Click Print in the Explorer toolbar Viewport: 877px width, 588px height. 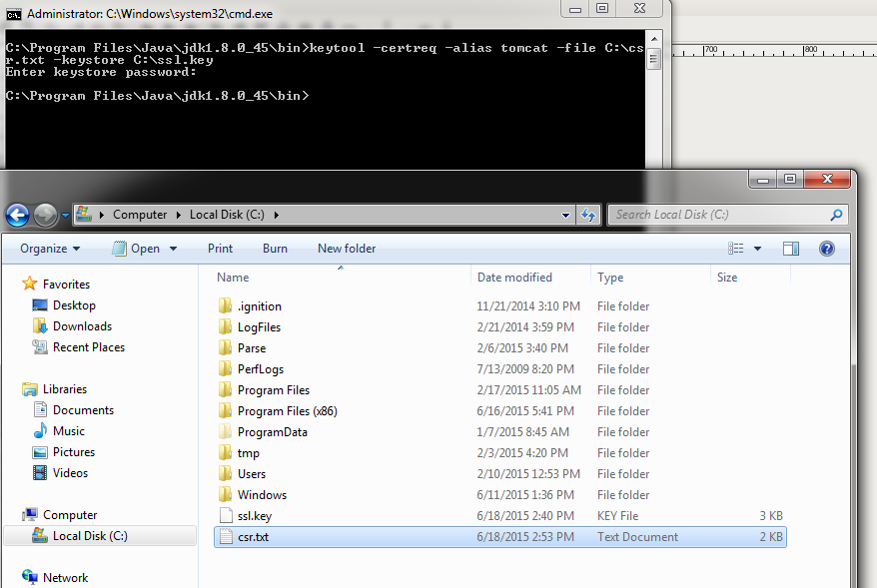click(x=220, y=249)
